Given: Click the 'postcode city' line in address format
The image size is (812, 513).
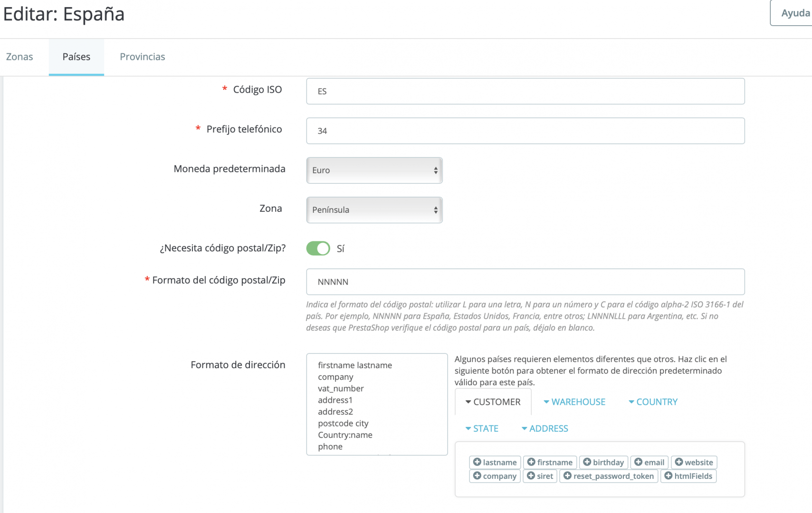Looking at the screenshot, I should [343, 423].
